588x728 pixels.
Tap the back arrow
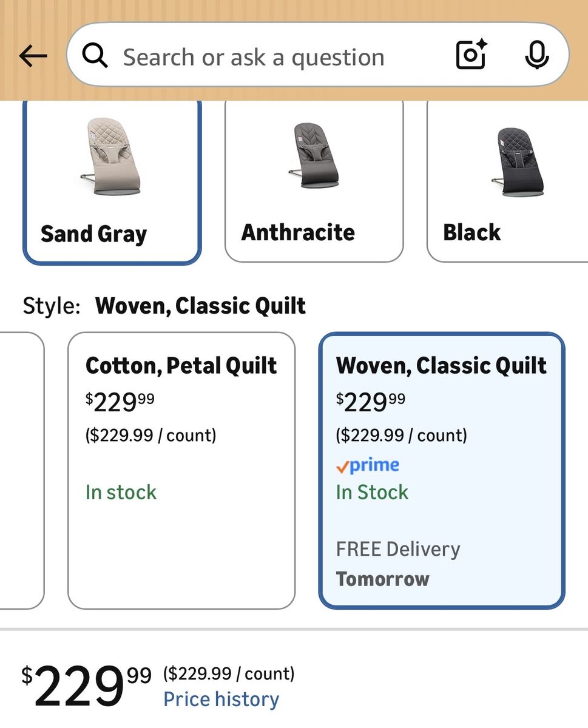(x=33, y=56)
